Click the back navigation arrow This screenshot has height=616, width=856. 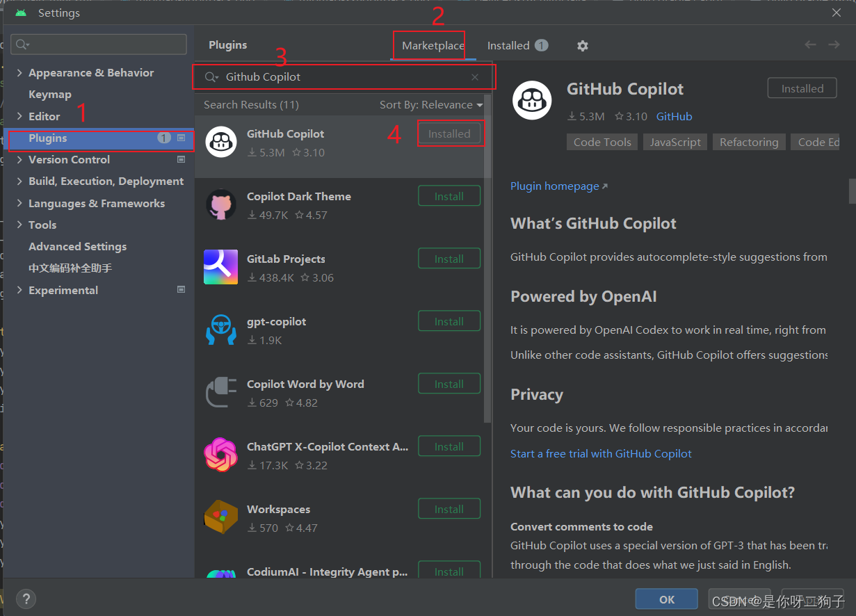(x=810, y=44)
